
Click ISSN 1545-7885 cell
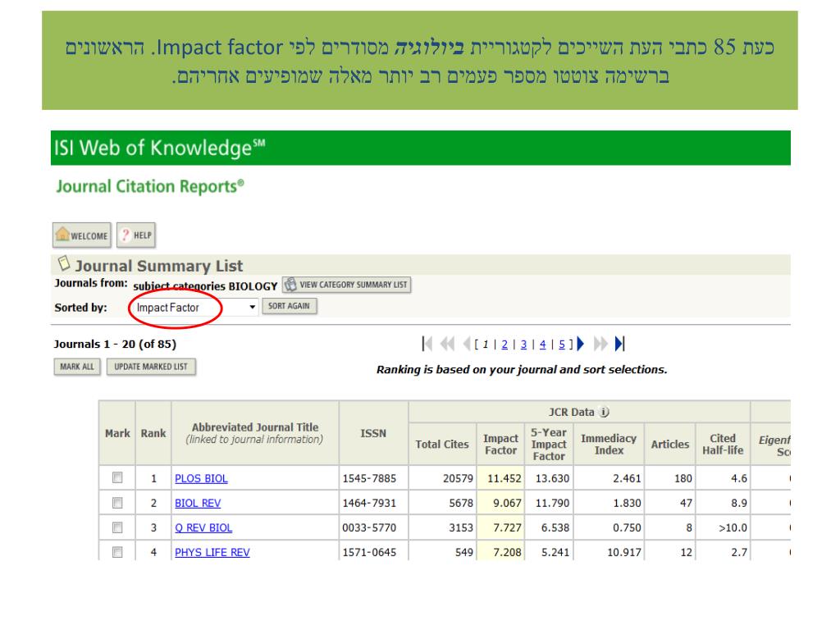[369, 478]
